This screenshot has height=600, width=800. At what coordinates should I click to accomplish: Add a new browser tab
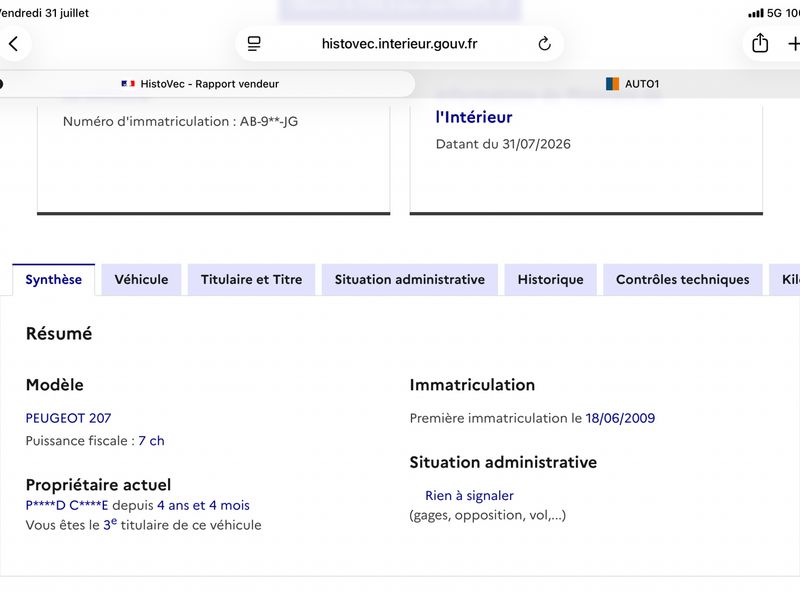[x=793, y=44]
